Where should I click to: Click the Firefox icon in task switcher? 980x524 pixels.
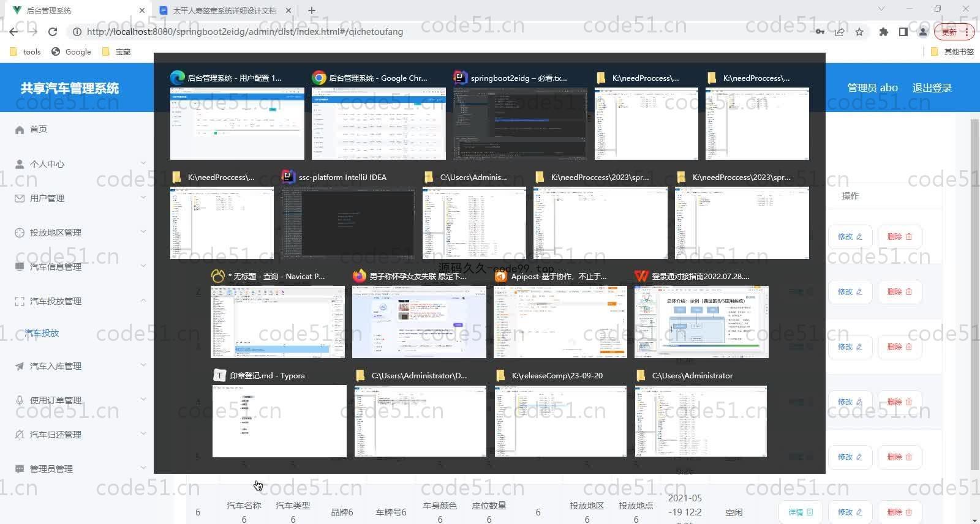pyautogui.click(x=359, y=276)
